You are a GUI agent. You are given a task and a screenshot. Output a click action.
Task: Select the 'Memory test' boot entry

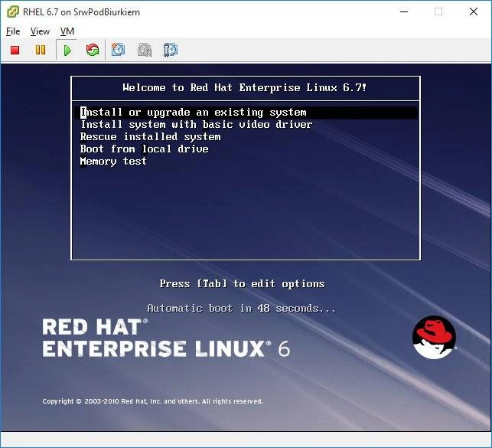coord(113,161)
